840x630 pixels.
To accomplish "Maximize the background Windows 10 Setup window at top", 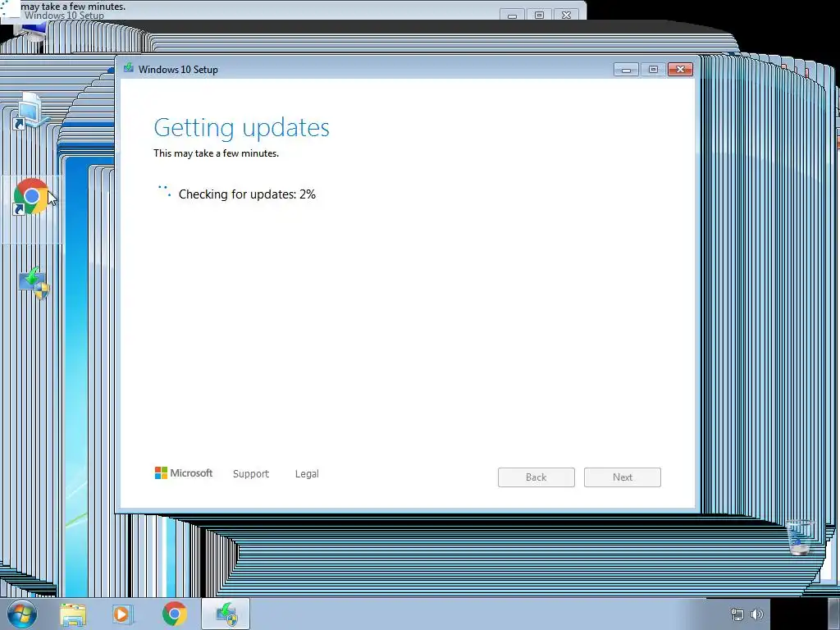I will (x=540, y=15).
